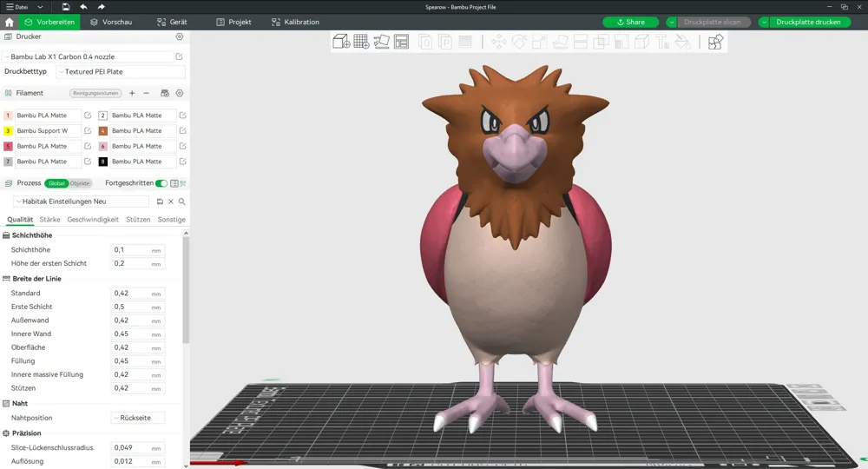Select the Scale tool in viewport toolbar

point(539,42)
